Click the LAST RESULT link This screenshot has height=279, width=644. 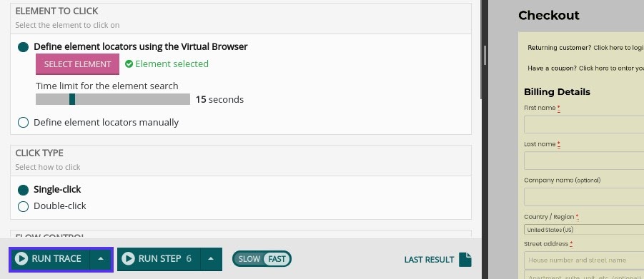tap(429, 260)
